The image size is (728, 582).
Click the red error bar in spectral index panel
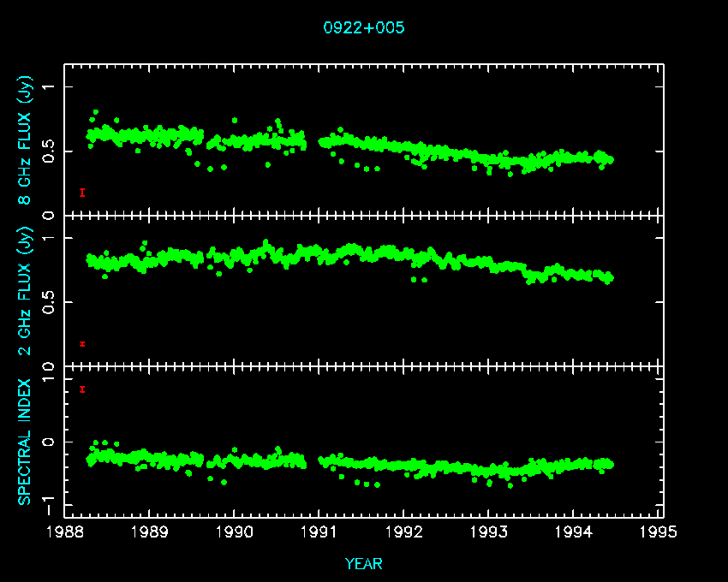(82, 389)
